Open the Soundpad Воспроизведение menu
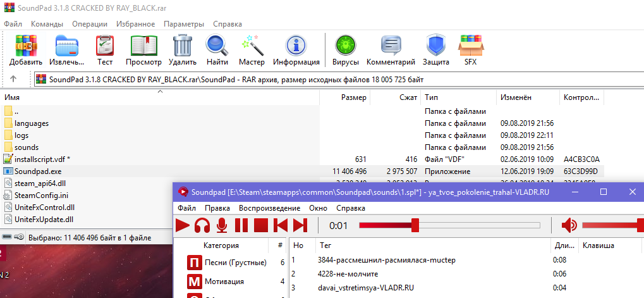Screen dimensions: 644x298 (x=269, y=208)
